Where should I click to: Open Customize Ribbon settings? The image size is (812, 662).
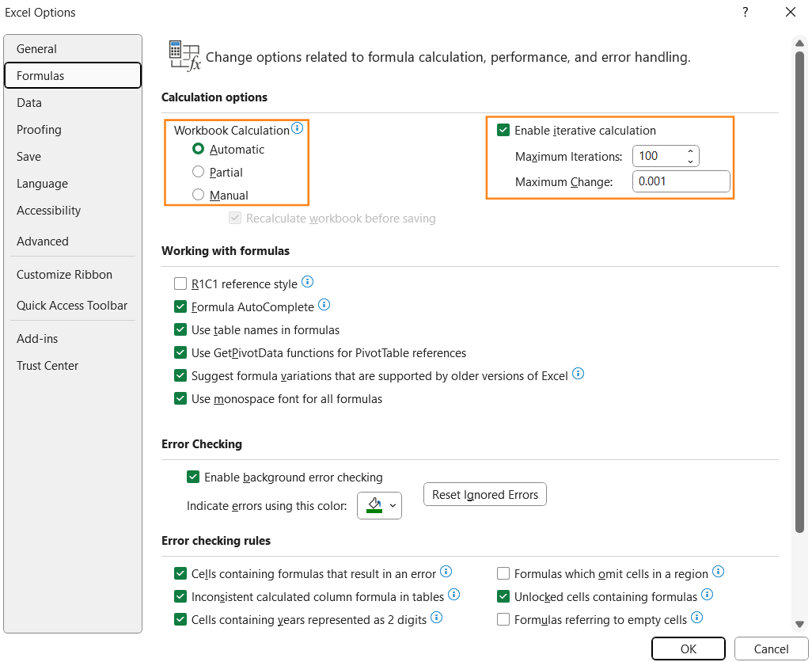click(73, 275)
